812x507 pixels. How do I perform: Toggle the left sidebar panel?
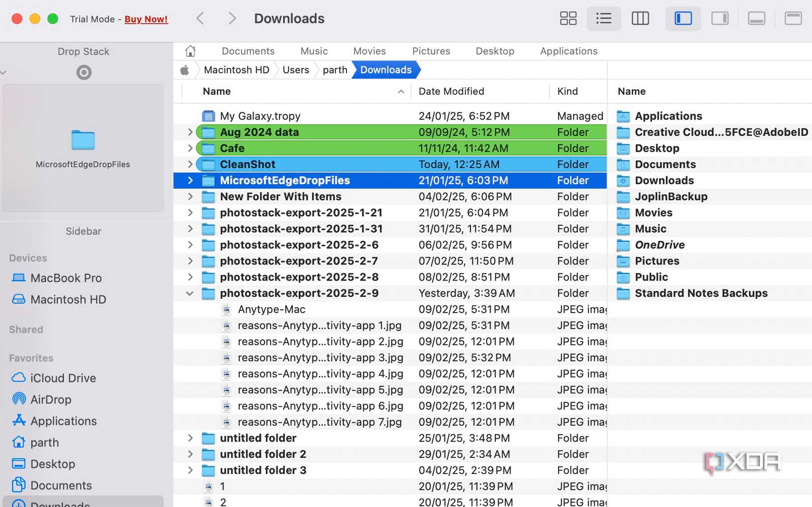click(x=683, y=18)
